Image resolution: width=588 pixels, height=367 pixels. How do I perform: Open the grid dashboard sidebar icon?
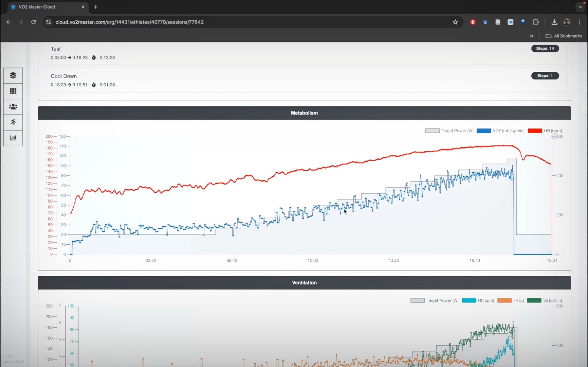(13, 91)
